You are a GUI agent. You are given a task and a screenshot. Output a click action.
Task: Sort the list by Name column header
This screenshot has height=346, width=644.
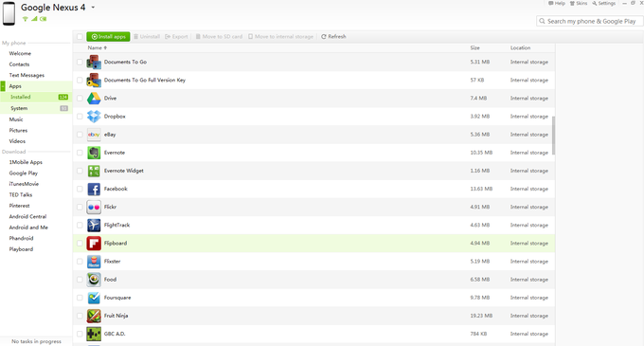(97, 47)
